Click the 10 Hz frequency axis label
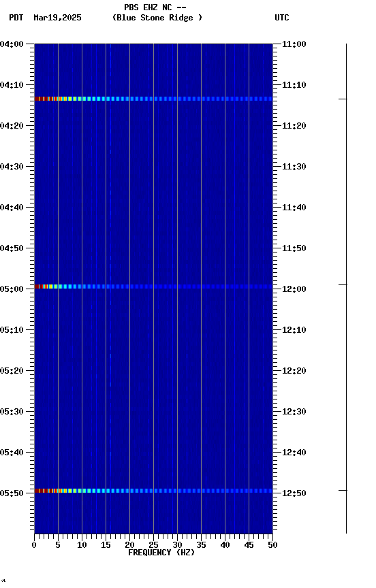The width and height of the screenshot is (376, 588). point(82,545)
